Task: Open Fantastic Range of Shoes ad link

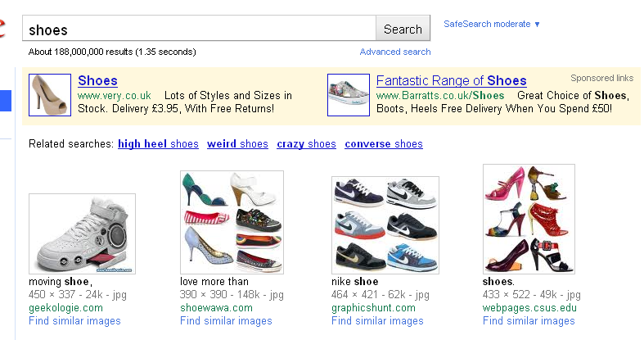Action: (x=452, y=80)
